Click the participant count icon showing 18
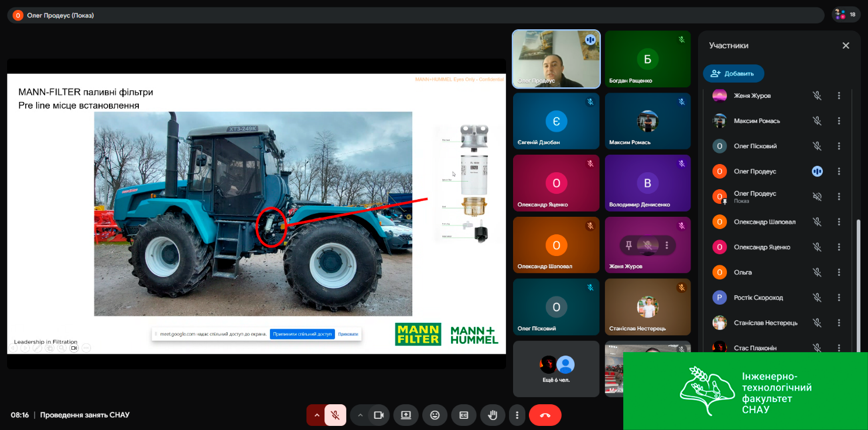 coord(846,15)
